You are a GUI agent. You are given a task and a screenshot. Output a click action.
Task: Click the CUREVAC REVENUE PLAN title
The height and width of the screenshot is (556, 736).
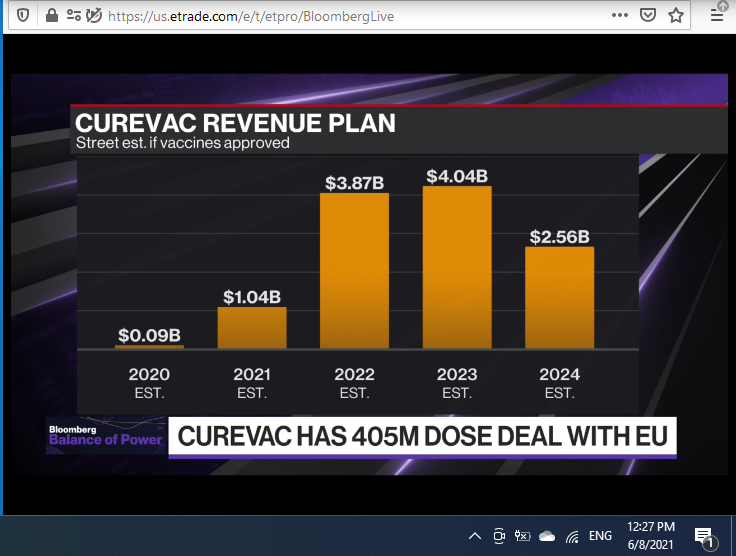[235, 123]
